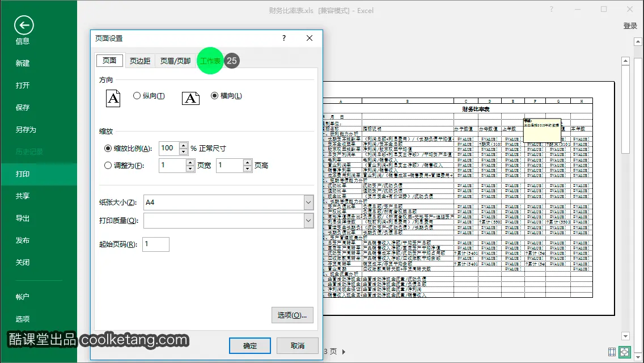Screen dimensions: 644x363
Task: Click the 登录 sign-in link
Action: click(x=630, y=26)
